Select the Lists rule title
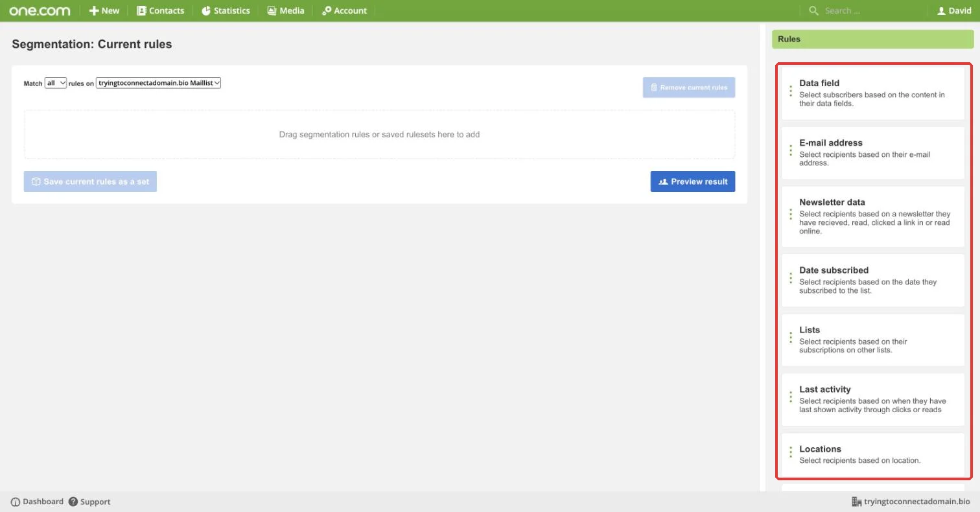980x512 pixels. (810, 330)
